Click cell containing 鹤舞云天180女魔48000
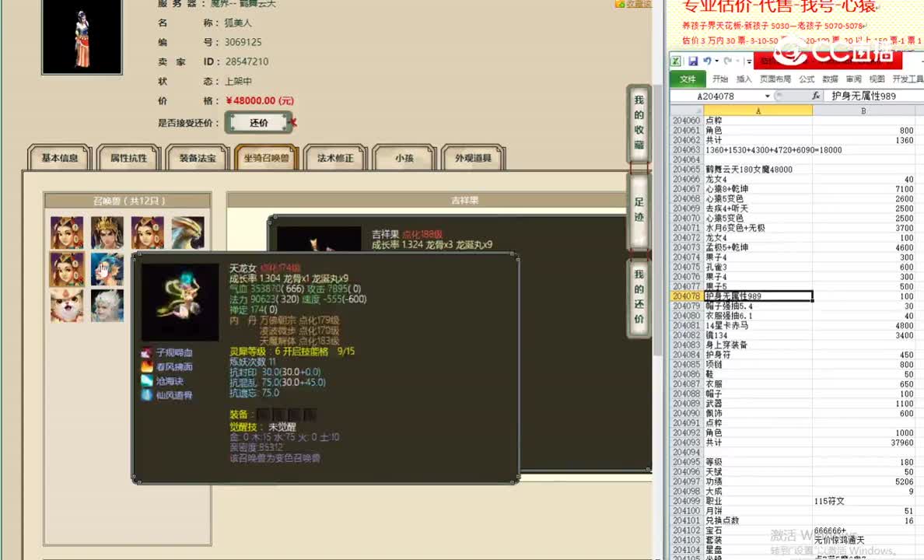 click(758, 170)
